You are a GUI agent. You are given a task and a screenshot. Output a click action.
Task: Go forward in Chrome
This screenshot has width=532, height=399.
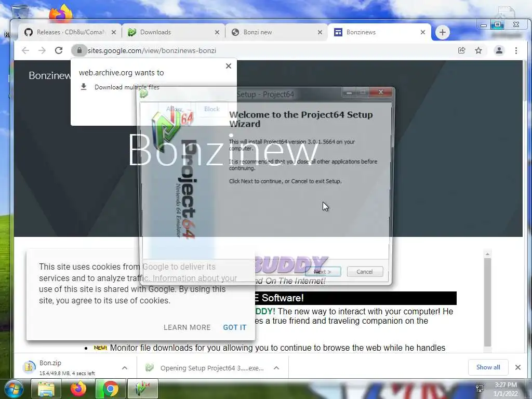pyautogui.click(x=42, y=50)
